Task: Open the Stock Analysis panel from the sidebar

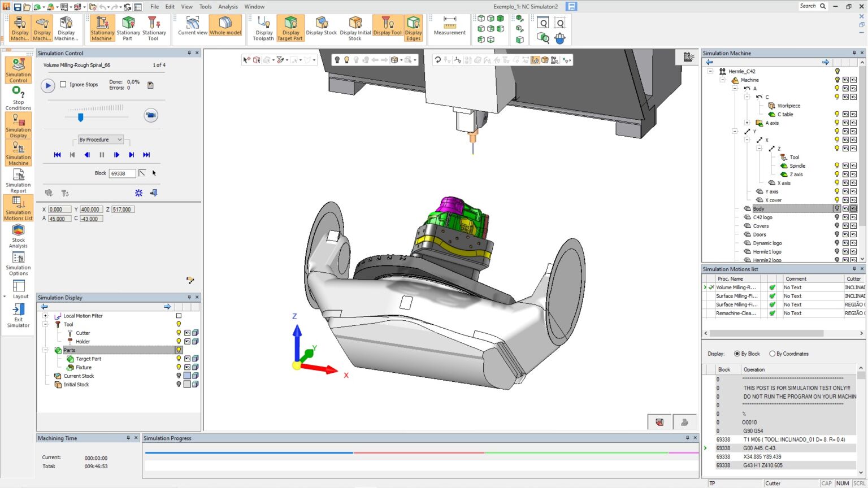Action: pos(18,234)
